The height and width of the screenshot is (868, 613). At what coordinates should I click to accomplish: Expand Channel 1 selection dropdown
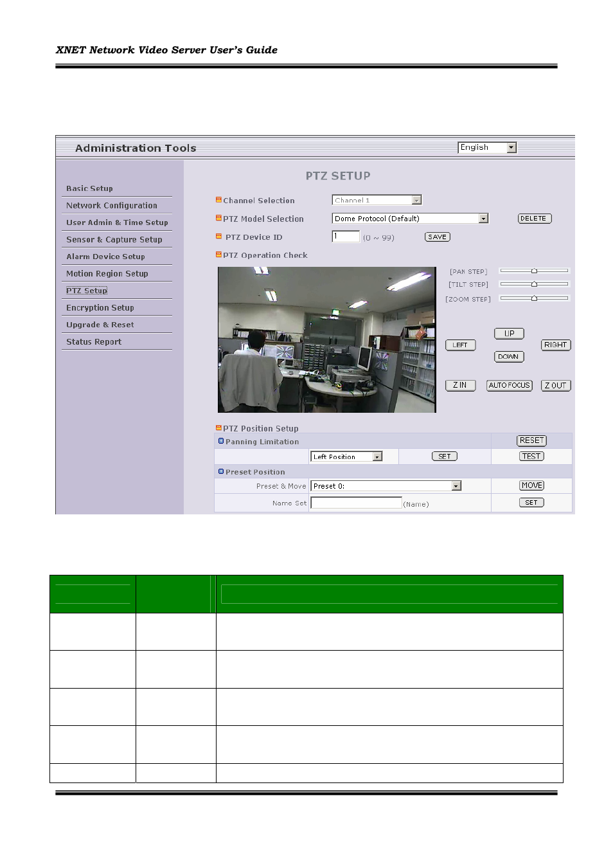(x=377, y=200)
